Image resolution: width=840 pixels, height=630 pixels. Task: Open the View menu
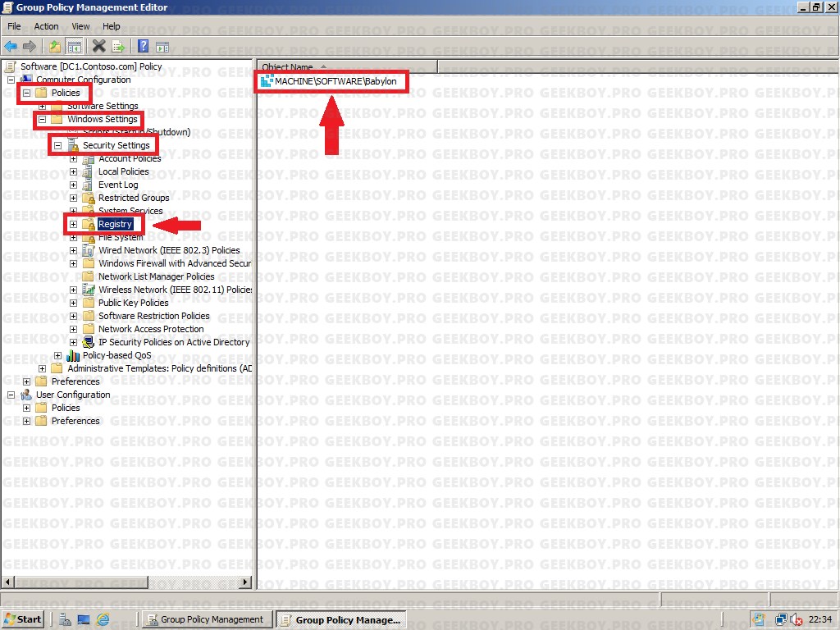tap(81, 26)
